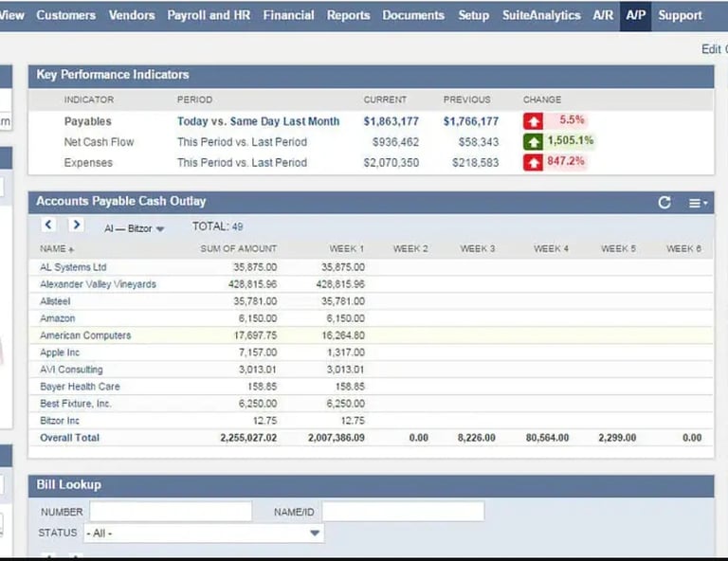The width and height of the screenshot is (728, 561).
Task: Click Payables current value $1,863,177
Action: click(x=391, y=121)
